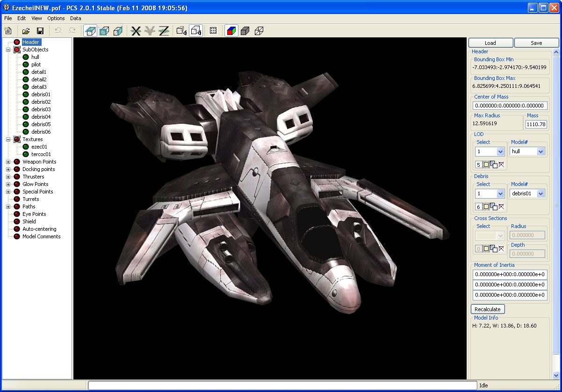
Task: Open the Data menu
Action: [76, 18]
